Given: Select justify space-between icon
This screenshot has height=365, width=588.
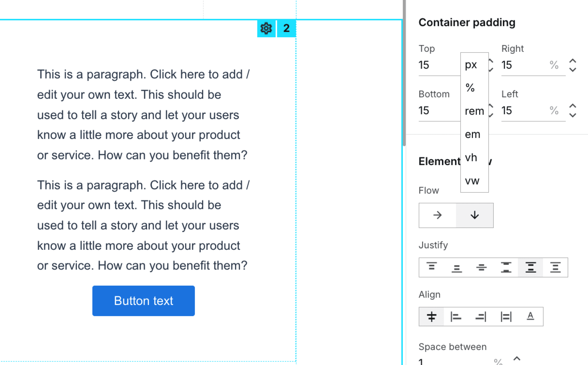Looking at the screenshot, I should (506, 267).
